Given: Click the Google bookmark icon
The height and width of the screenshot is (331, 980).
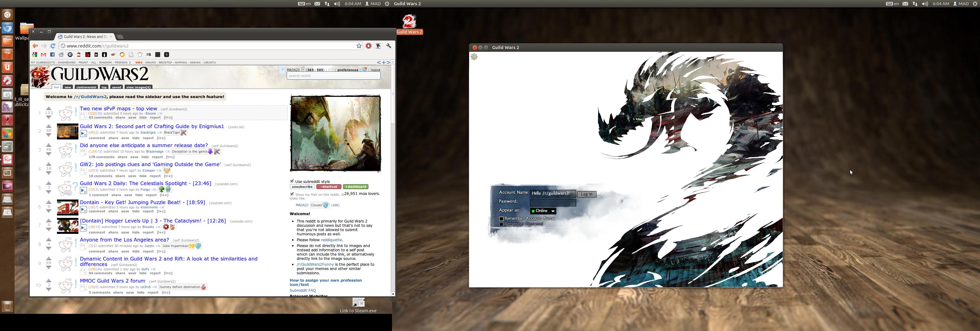Looking at the screenshot, I should pyautogui.click(x=35, y=55).
